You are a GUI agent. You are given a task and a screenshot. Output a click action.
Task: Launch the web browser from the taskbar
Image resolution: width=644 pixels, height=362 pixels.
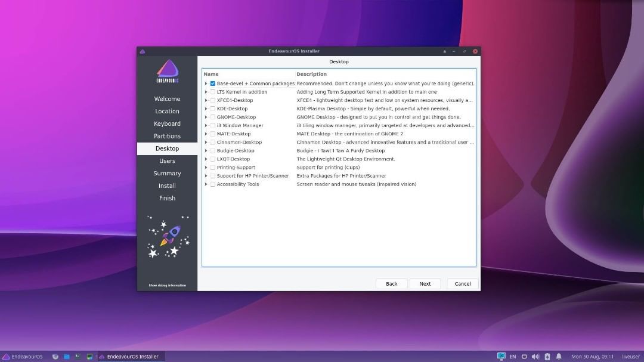click(55, 357)
